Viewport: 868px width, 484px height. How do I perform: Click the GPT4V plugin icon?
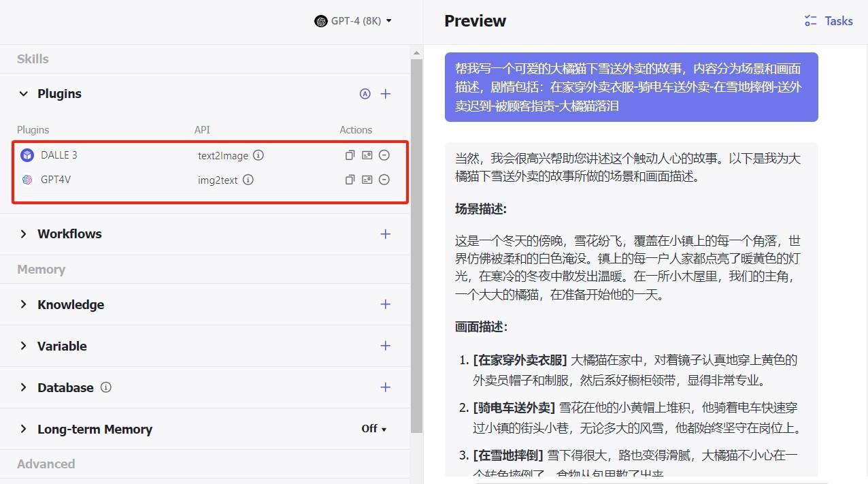[27, 180]
